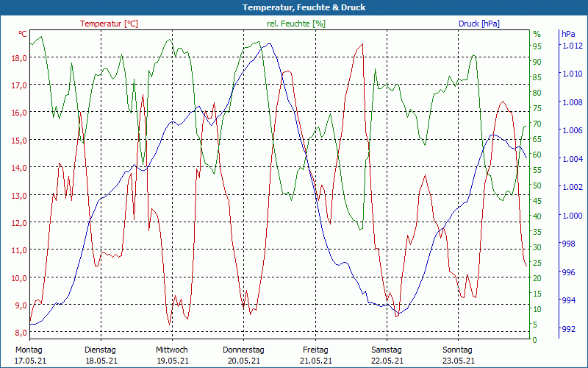Click the date 20.05.21

pyautogui.click(x=244, y=361)
